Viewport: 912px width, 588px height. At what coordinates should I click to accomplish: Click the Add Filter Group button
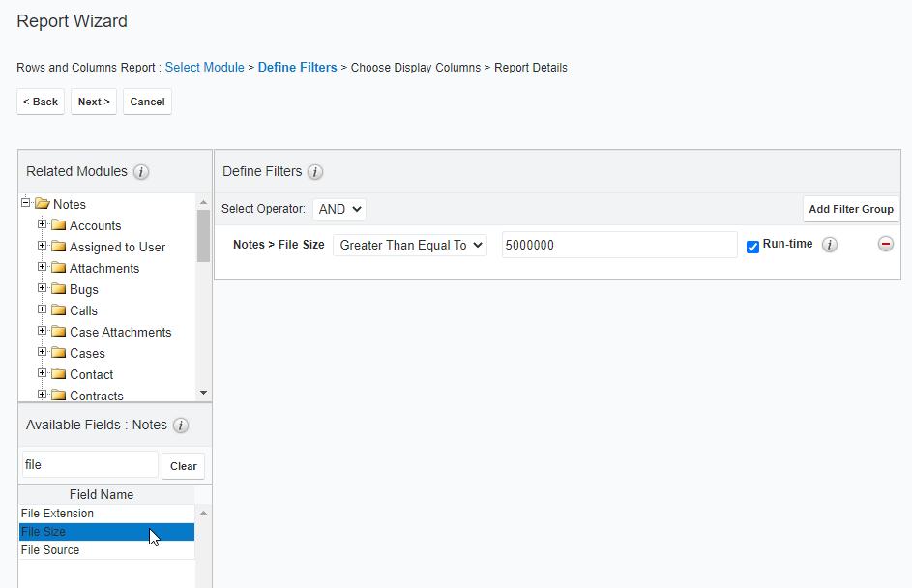pos(850,209)
